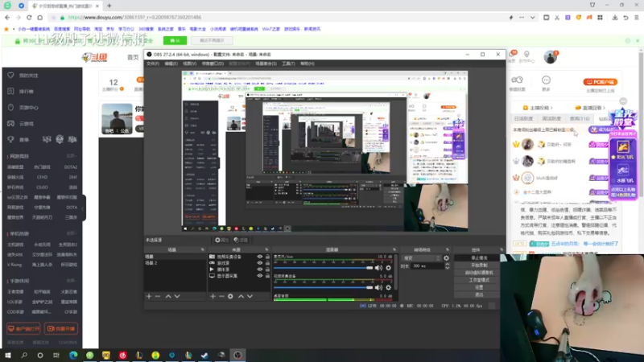Lock the 视频采集设备 source
Screen dimensions: 644x362
tap(267, 257)
